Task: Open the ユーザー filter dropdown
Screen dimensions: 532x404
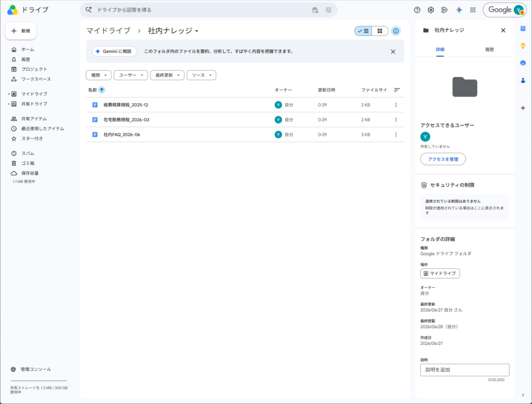Action: click(130, 75)
